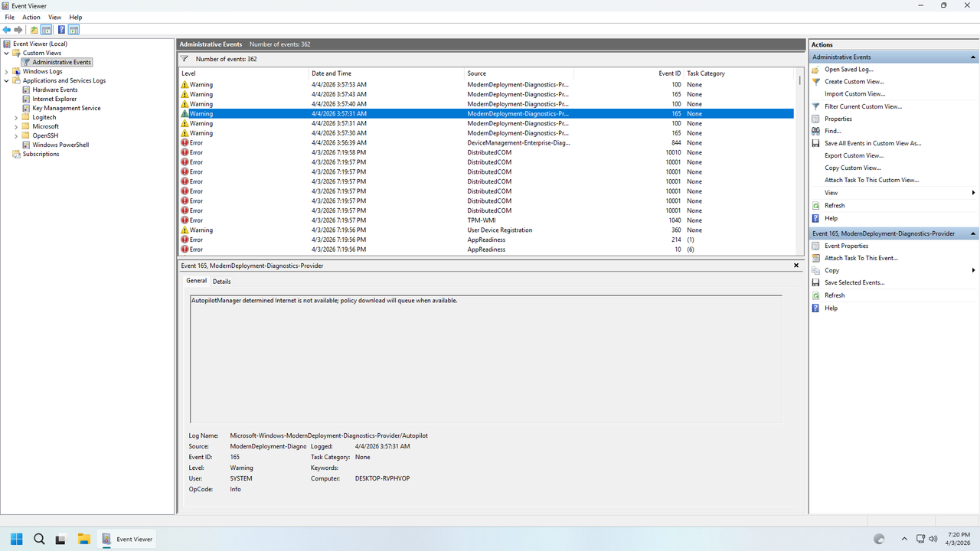The image size is (980, 551).
Task: Click the Help icon under Event 165 actions
Action: pos(816,308)
